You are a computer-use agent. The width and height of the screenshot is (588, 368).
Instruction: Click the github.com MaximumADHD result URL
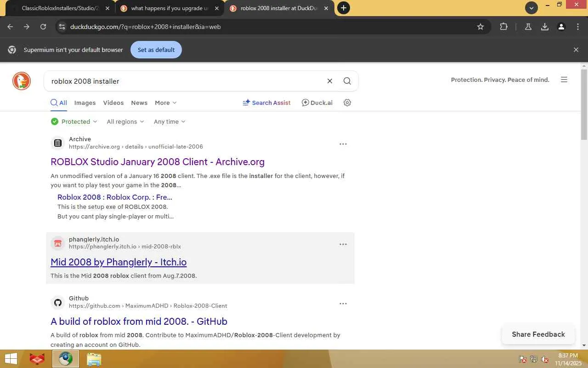click(x=148, y=306)
